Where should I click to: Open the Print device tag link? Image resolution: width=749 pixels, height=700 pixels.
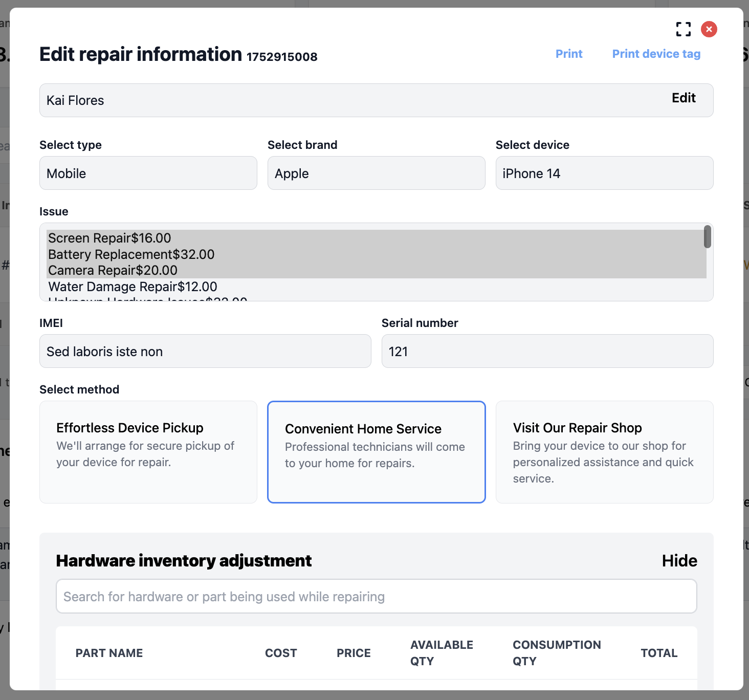coord(656,54)
